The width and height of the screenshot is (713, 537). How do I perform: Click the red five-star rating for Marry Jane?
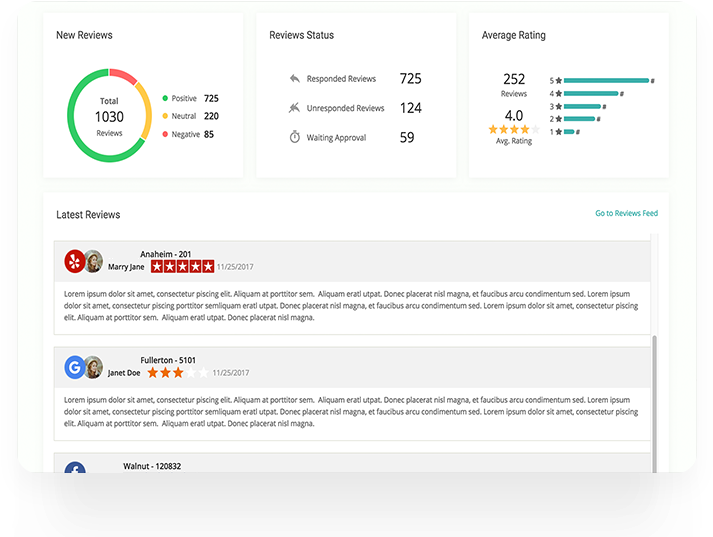point(182,266)
